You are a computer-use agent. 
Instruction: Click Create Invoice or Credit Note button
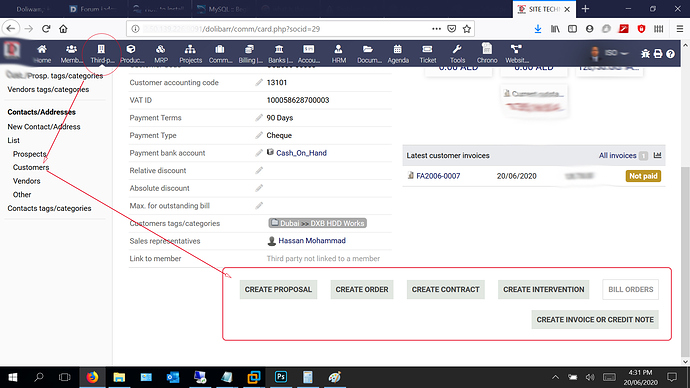click(595, 320)
